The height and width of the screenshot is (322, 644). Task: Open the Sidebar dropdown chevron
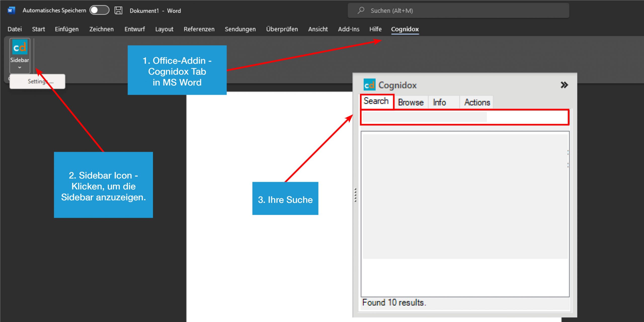tap(20, 67)
